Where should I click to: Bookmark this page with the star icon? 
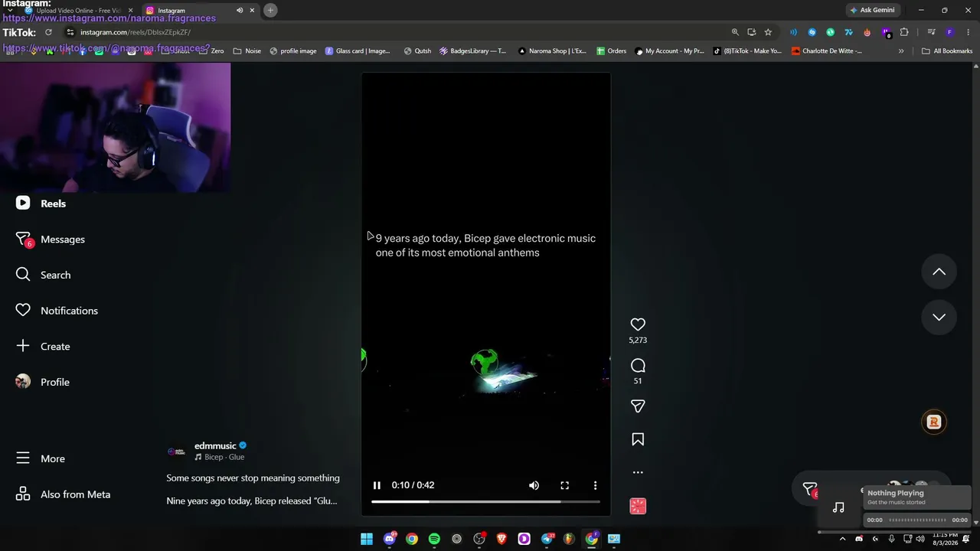(x=768, y=32)
